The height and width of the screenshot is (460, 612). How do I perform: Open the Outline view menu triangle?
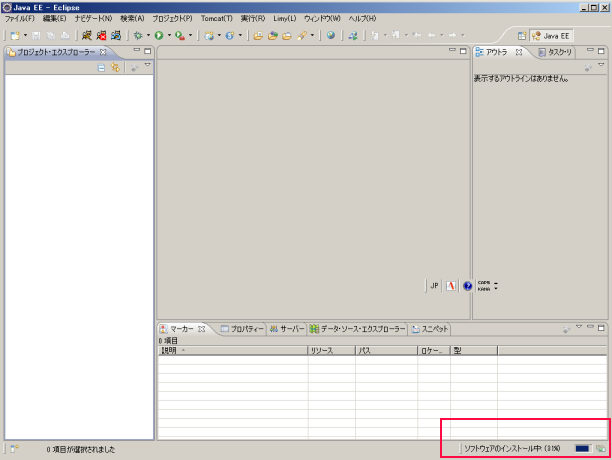coord(601,65)
